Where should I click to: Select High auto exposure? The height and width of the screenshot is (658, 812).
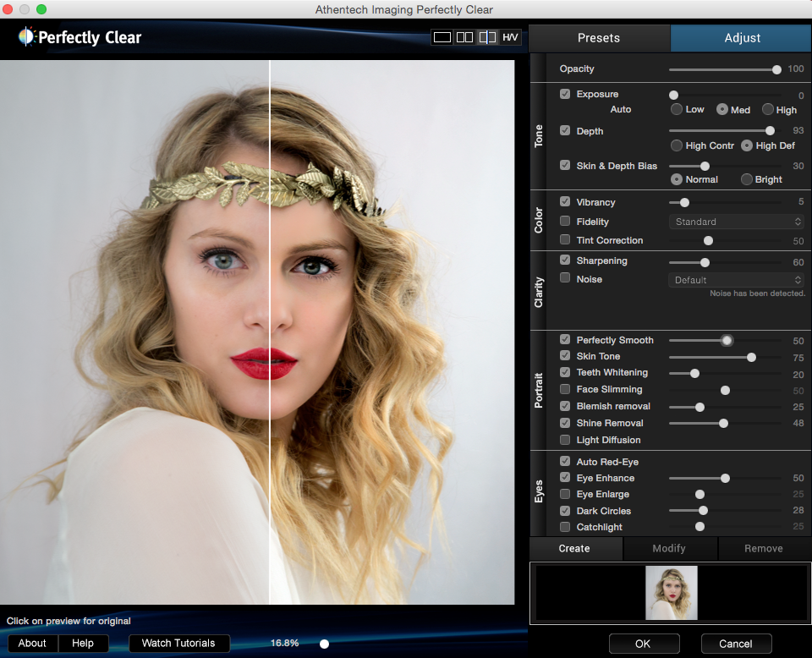[767, 109]
